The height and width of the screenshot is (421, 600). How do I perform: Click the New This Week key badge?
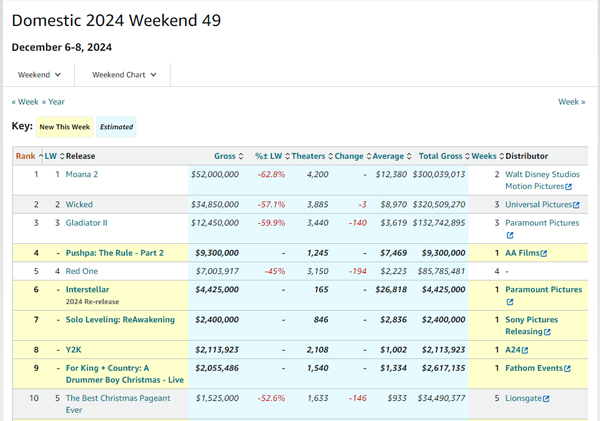[65, 127]
